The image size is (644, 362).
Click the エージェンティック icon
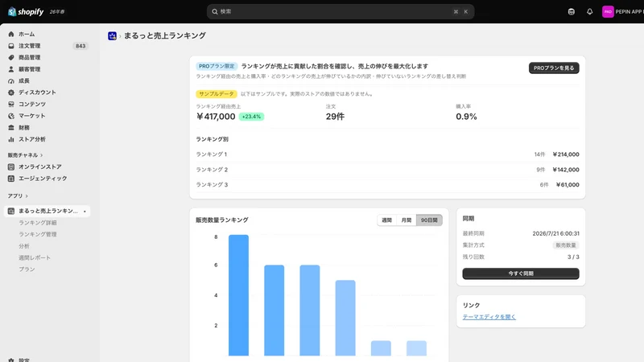pyautogui.click(x=11, y=179)
